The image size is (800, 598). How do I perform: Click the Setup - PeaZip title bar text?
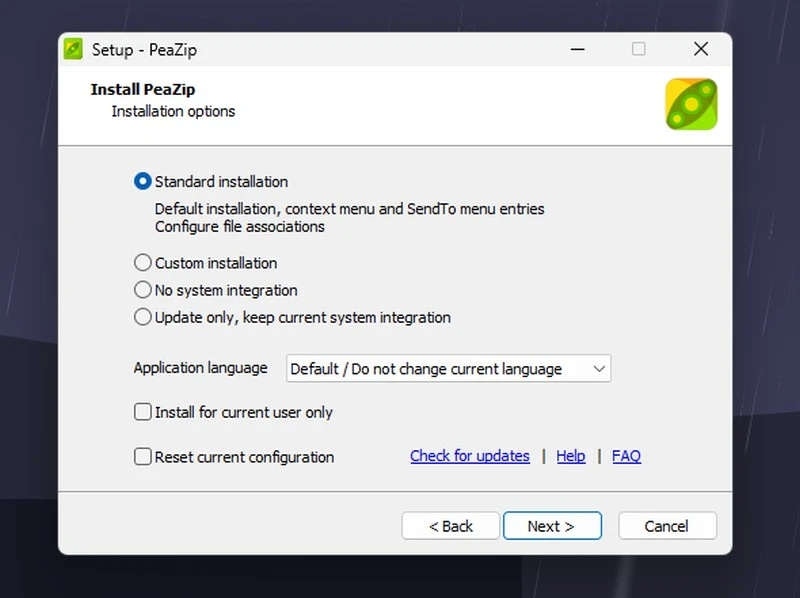click(144, 49)
